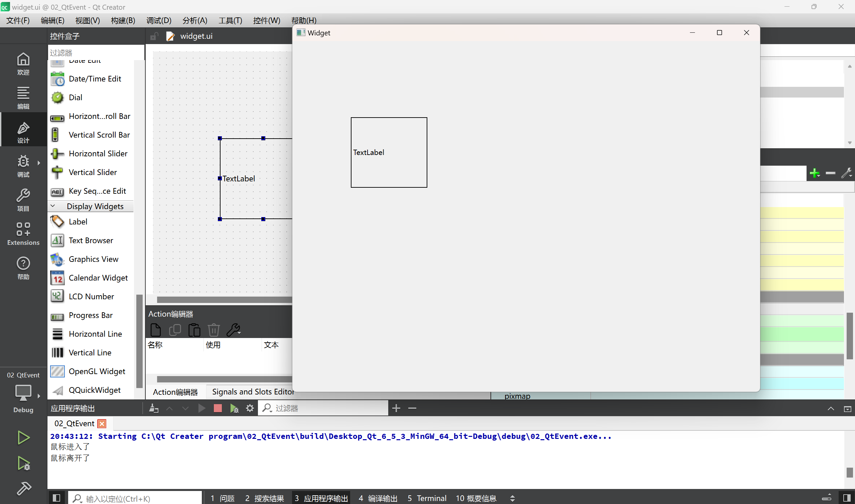This screenshot has width=855, height=504.
Task: Open the Debug mode in sidebar
Action: [x=23, y=165]
